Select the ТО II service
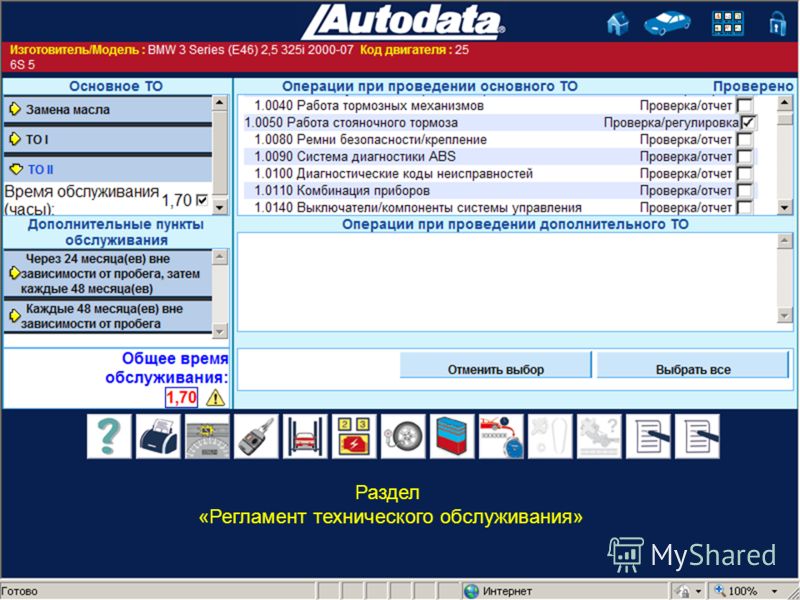Viewport: 800px width, 600px height. (108, 169)
